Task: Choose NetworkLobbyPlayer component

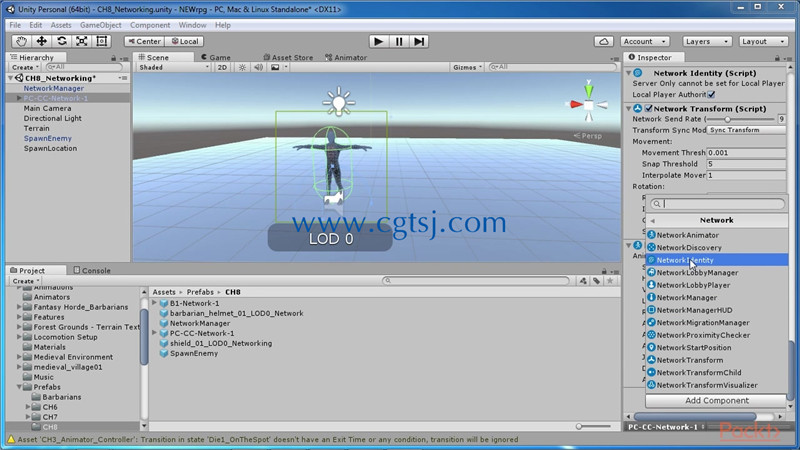Action: [x=717, y=285]
